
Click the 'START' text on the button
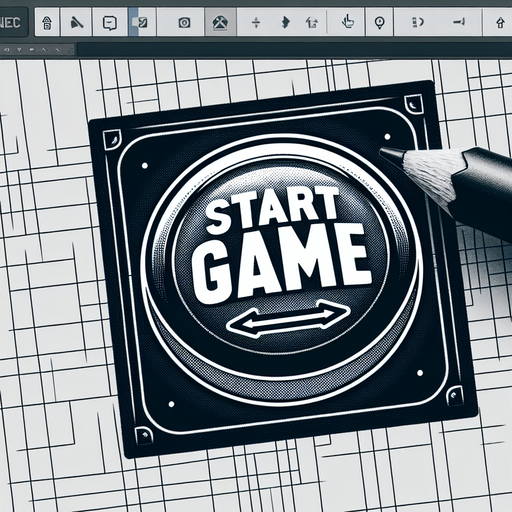tap(272, 209)
